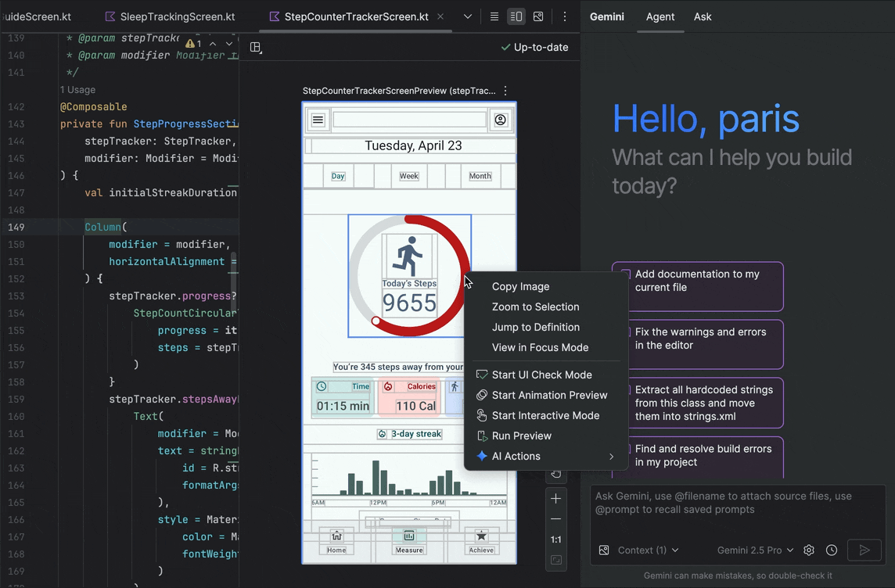Send prompt with the paper-plane icon

click(864, 550)
